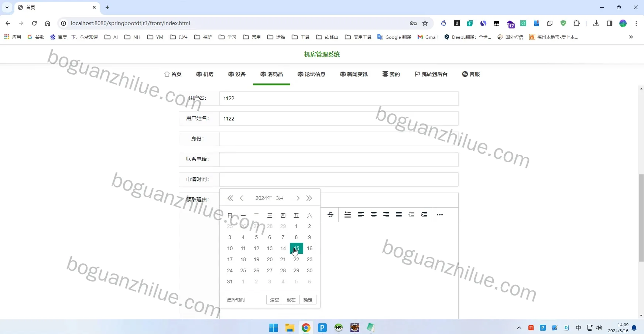Open 设备 navigation tab
This screenshot has width=644, height=334.
tap(237, 74)
